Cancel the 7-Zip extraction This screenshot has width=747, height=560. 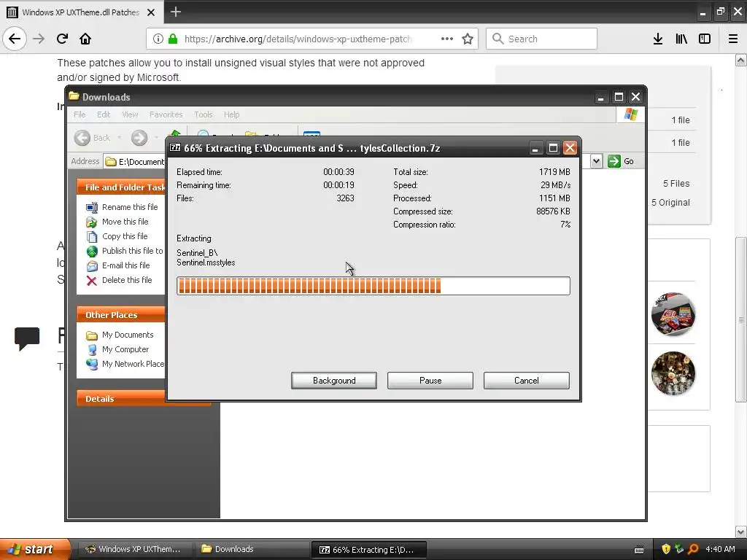coord(527,381)
